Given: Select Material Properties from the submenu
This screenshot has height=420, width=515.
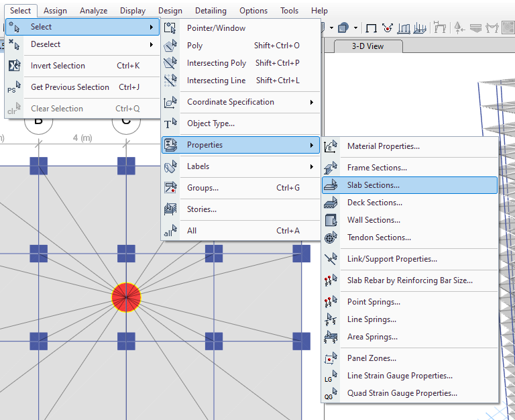Looking at the screenshot, I should pos(383,146).
